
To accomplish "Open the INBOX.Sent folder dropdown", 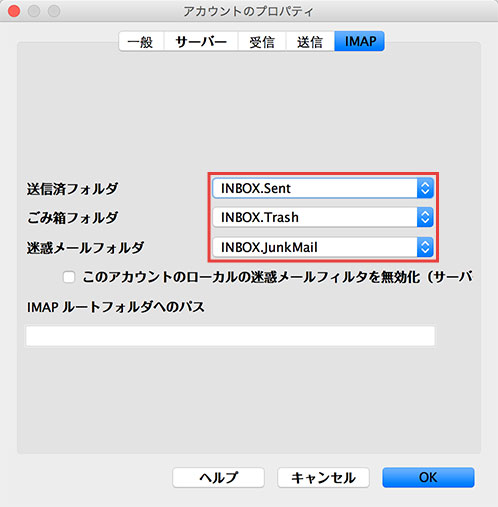I will (x=323, y=188).
